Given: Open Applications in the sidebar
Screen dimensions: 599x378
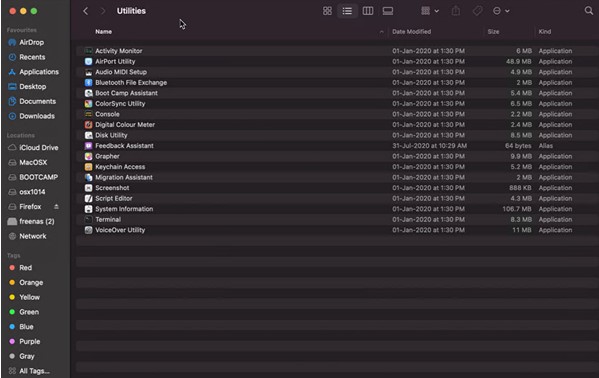Looking at the screenshot, I should coord(39,72).
